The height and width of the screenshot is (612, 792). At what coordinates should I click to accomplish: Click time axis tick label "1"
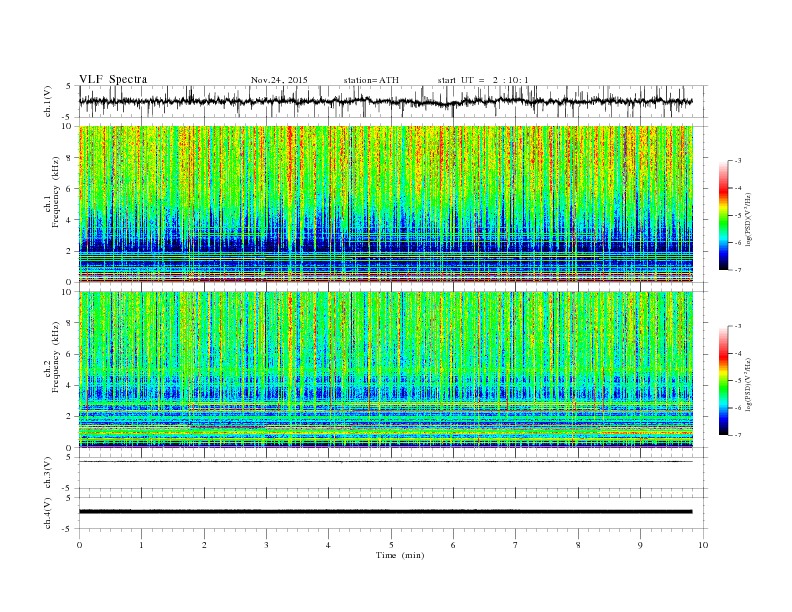coord(141,545)
